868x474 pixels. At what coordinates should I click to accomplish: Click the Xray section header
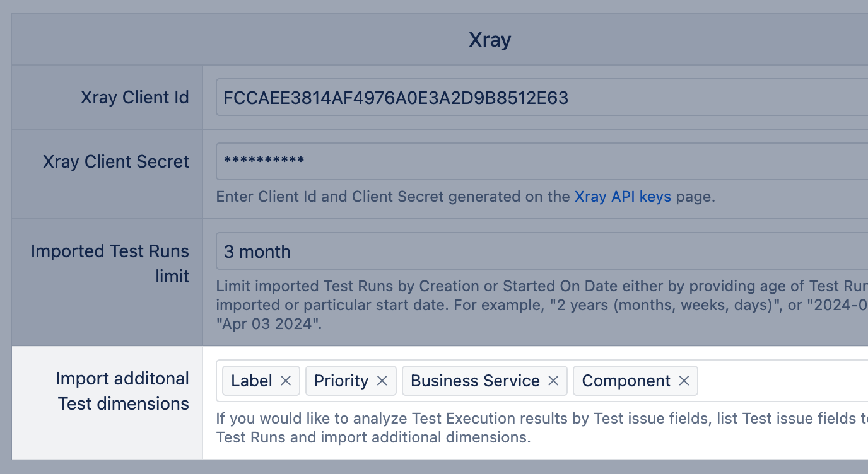(x=490, y=40)
